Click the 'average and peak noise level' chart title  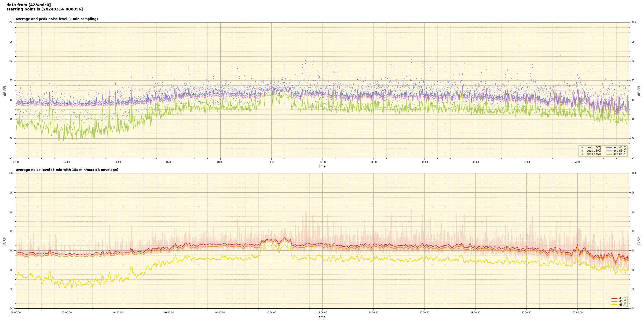[x=57, y=19]
